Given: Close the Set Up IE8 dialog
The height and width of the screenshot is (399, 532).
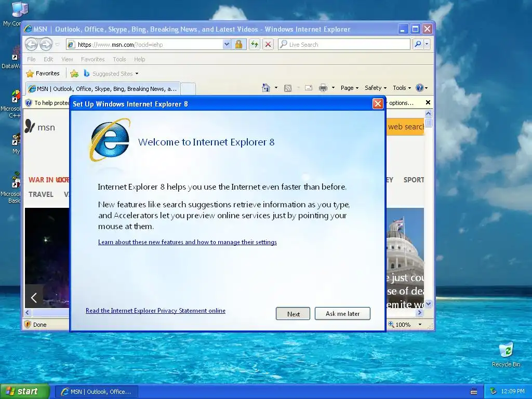Looking at the screenshot, I should click(x=378, y=103).
